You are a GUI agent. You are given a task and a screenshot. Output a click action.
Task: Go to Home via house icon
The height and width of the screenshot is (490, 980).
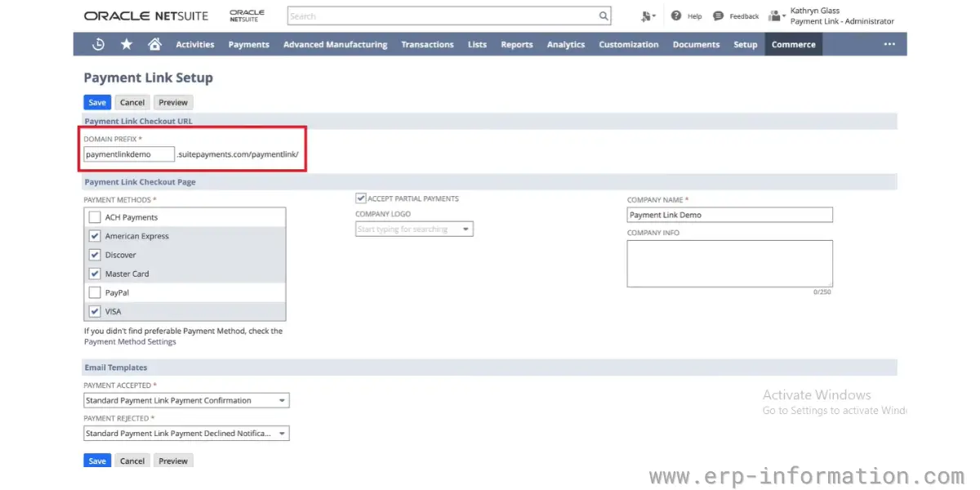tap(154, 44)
